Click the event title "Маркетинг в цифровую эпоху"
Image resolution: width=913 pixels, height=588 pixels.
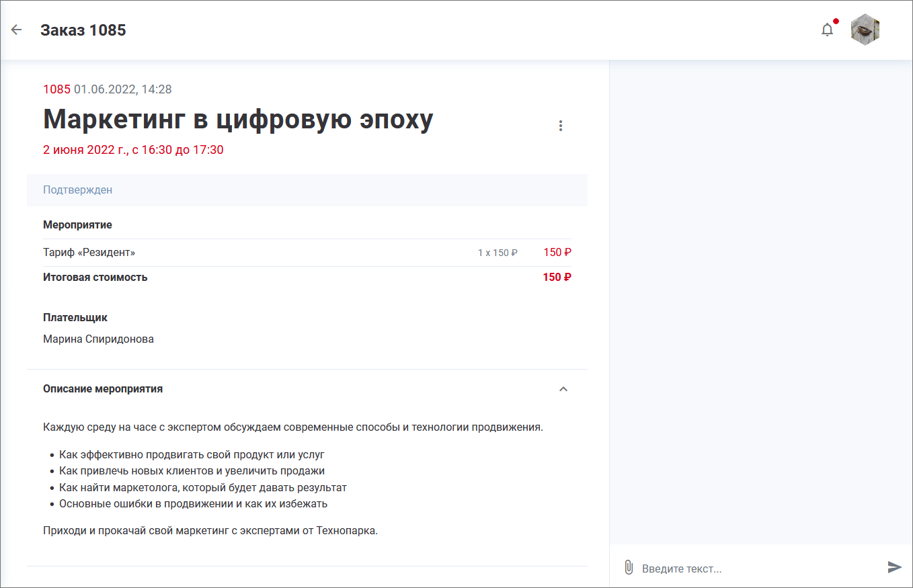[238, 120]
